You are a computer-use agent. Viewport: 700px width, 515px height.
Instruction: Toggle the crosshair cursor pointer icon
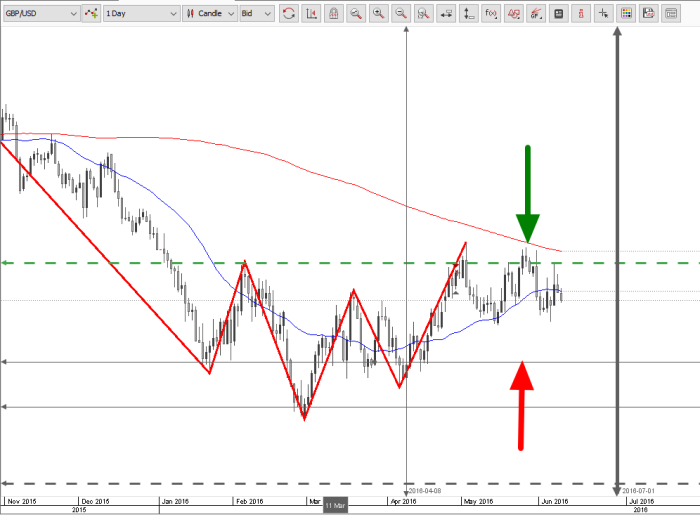(604, 14)
